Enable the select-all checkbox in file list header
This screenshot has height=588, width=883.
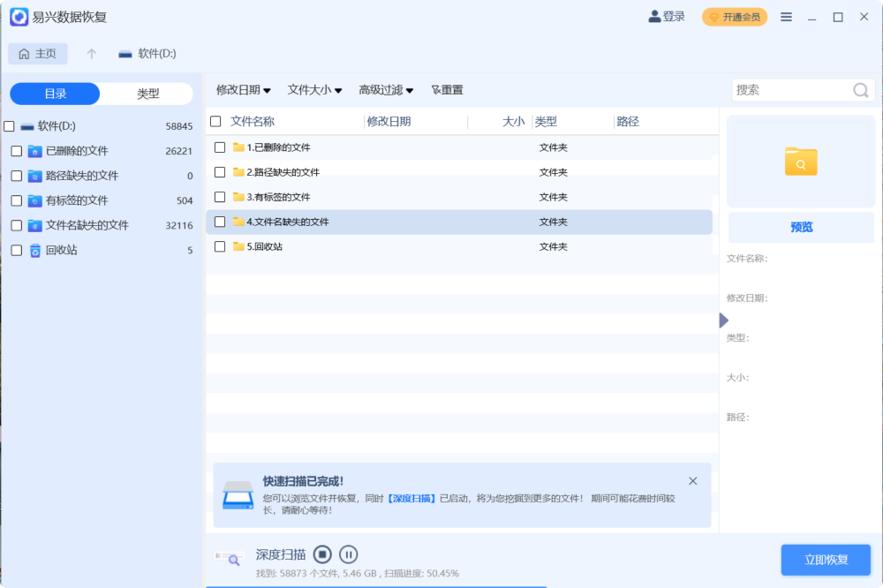point(215,121)
